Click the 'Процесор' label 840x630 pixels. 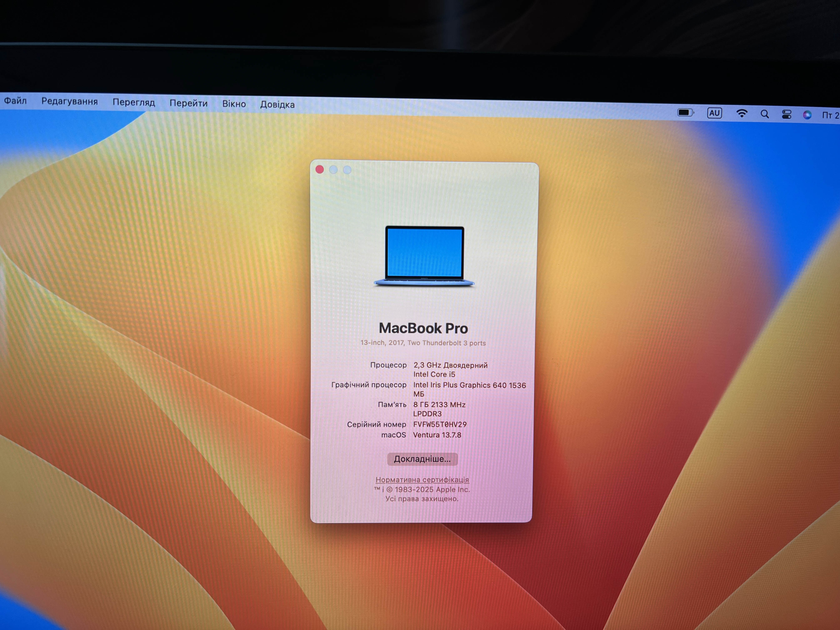388,365
